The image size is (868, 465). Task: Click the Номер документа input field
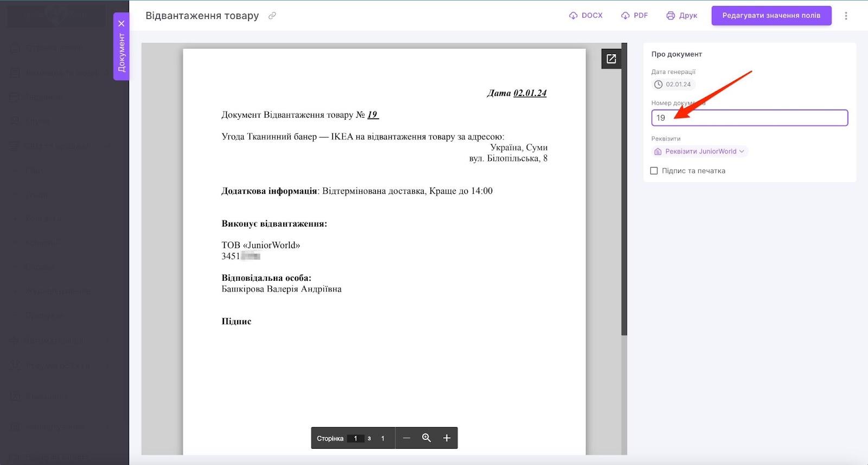coord(749,118)
